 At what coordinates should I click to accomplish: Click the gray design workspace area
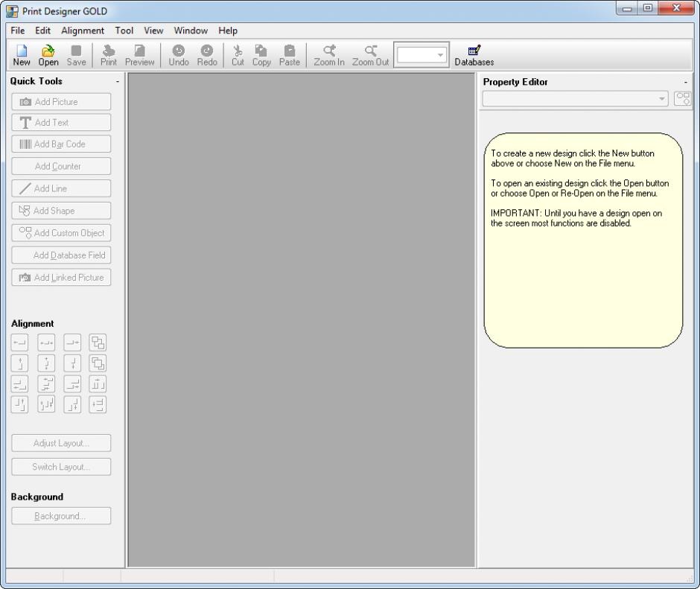click(x=302, y=319)
